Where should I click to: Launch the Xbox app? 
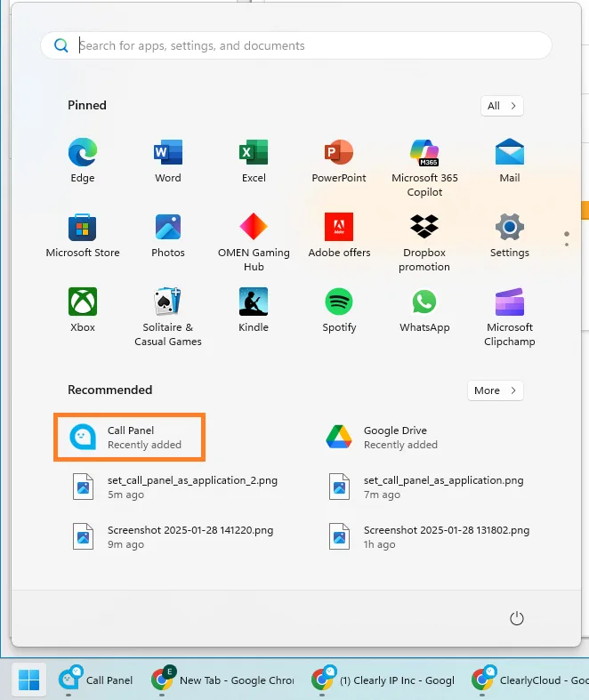(x=83, y=310)
